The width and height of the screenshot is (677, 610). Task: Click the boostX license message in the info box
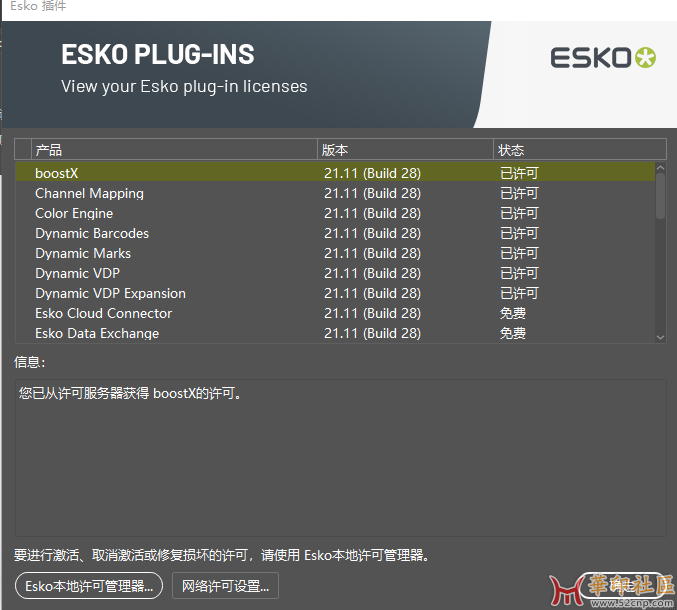pyautogui.click(x=130, y=393)
